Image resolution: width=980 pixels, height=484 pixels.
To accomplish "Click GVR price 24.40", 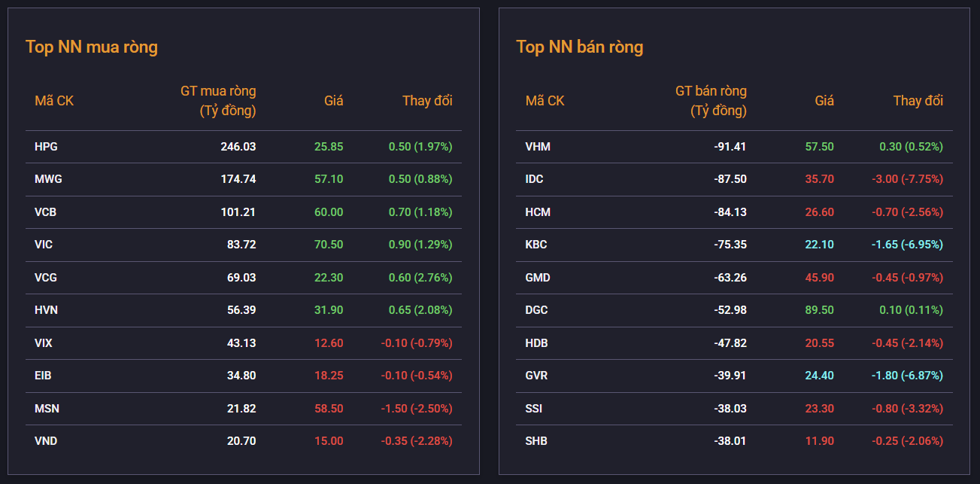I will coord(820,376).
